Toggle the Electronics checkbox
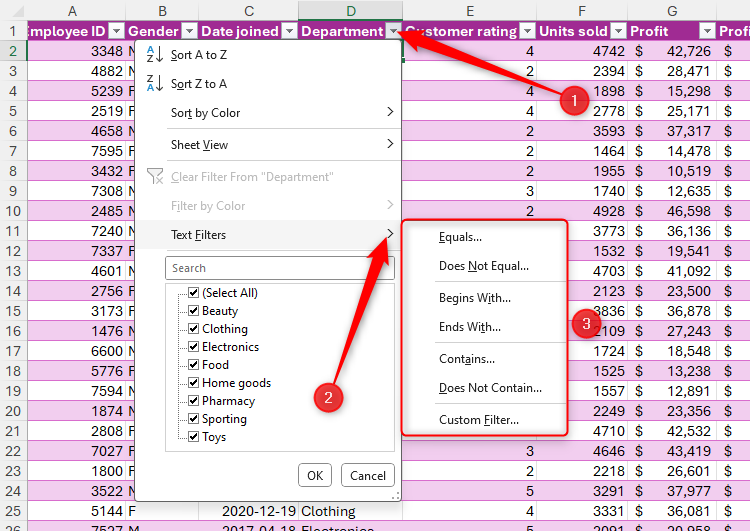 pos(193,347)
